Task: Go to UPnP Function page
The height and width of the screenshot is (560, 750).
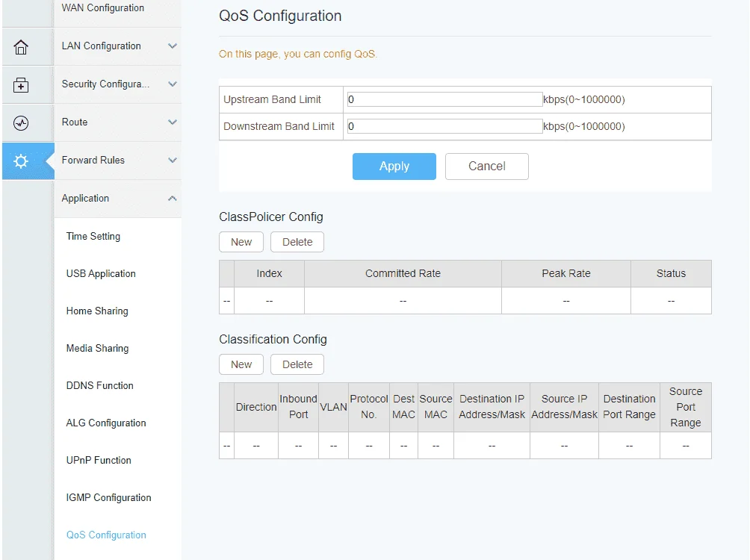Action: pos(99,460)
